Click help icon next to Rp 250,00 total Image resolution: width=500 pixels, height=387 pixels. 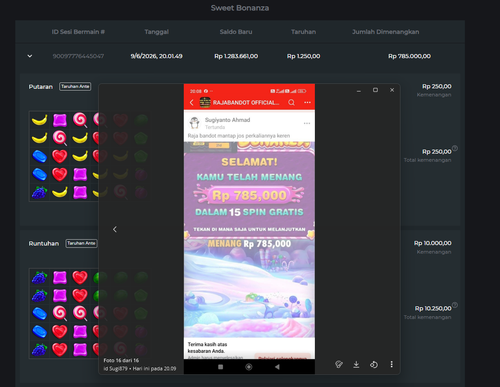pyautogui.click(x=455, y=148)
